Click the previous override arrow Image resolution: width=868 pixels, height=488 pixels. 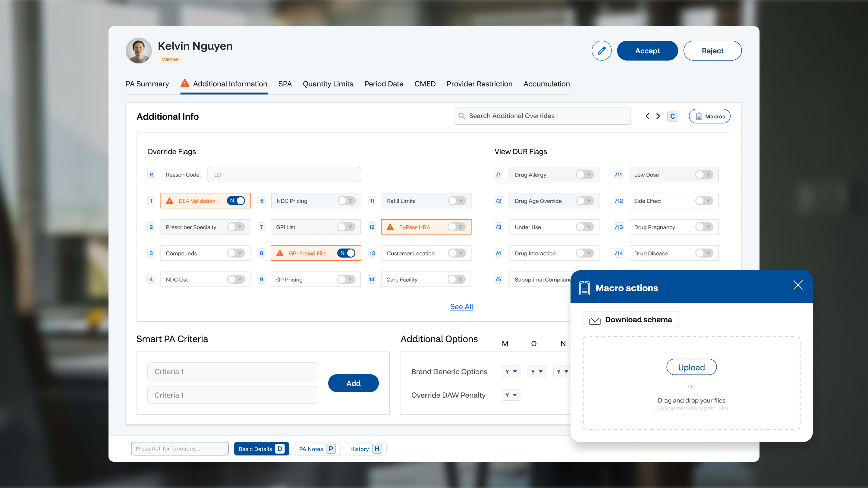click(x=647, y=116)
